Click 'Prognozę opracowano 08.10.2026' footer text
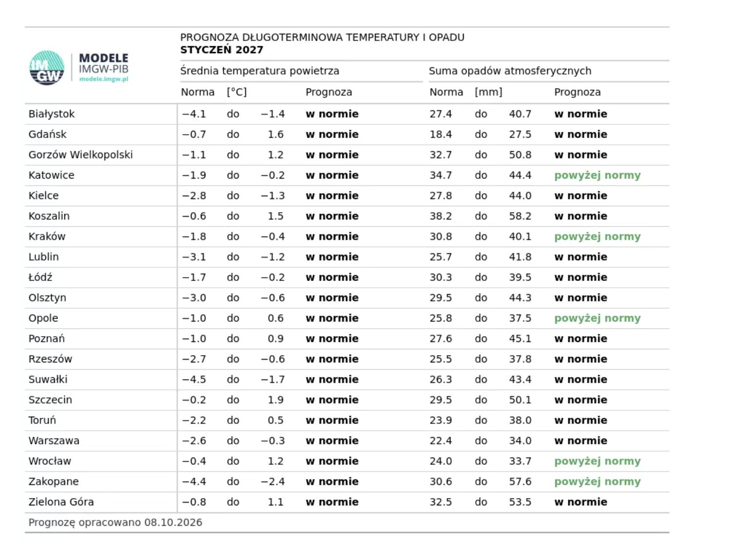 click(116, 522)
